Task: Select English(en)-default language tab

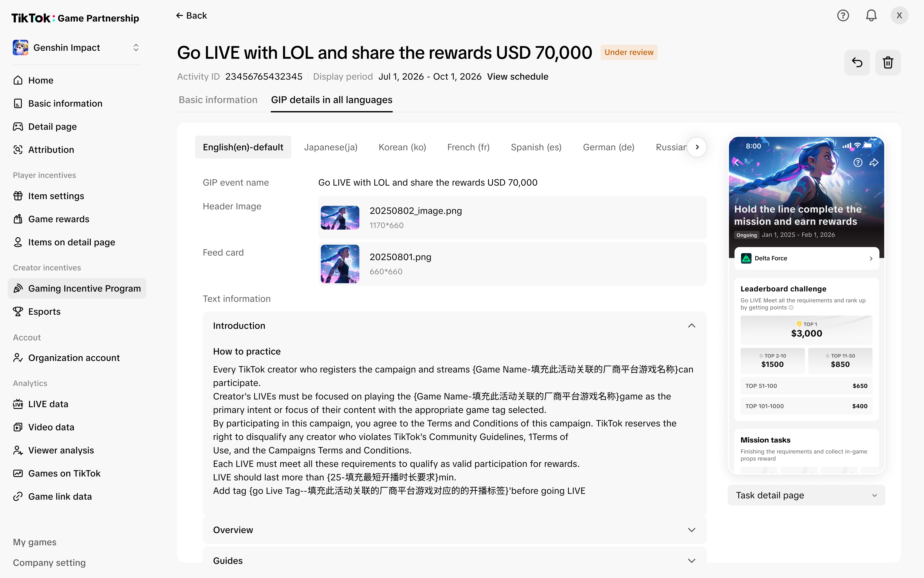Action: (x=243, y=147)
